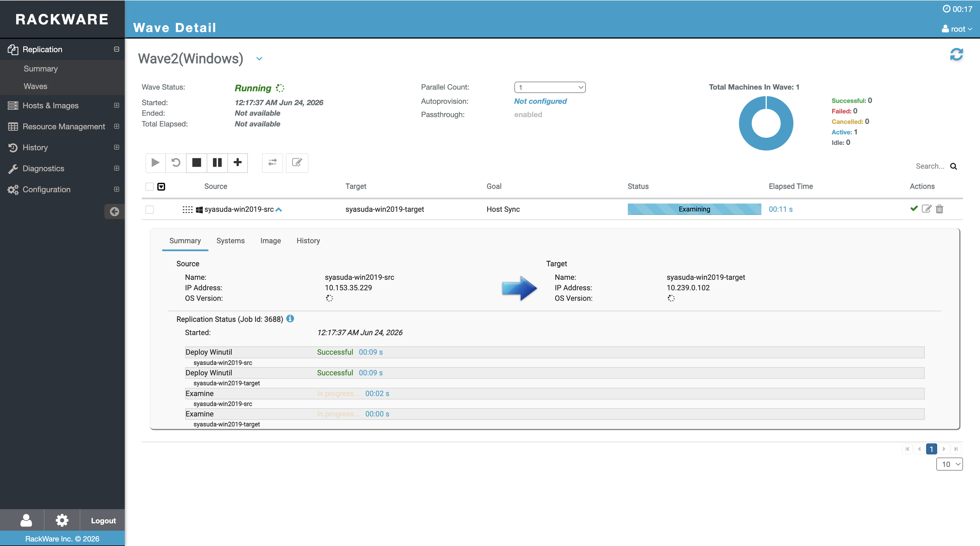
Task: Click the green checkmark action for syasuda-win2019-src
Action: tap(914, 208)
